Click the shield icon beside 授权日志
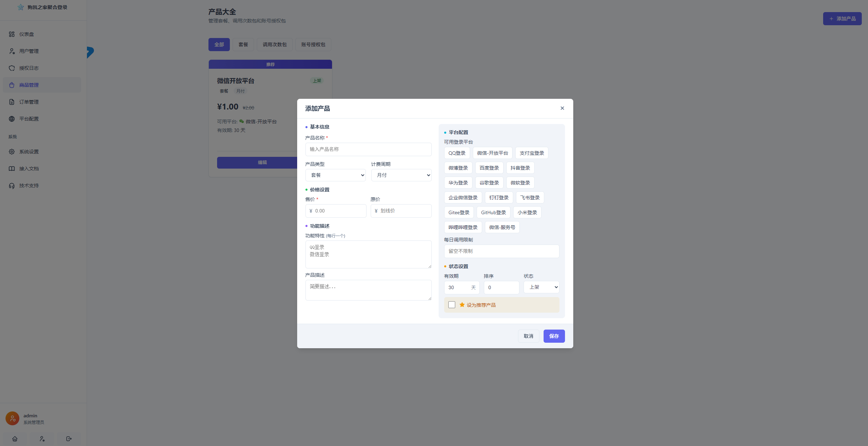The width and height of the screenshot is (868, 446). pyautogui.click(x=12, y=68)
